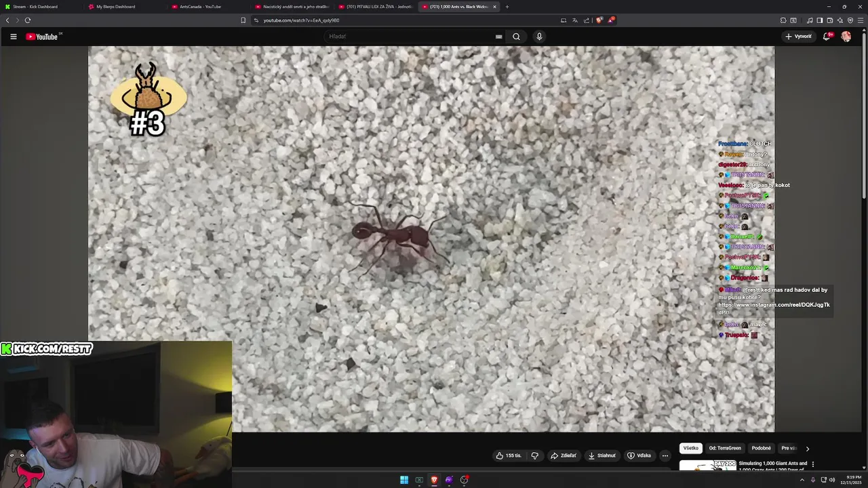Click the Stiahnuť download button

[602, 455]
